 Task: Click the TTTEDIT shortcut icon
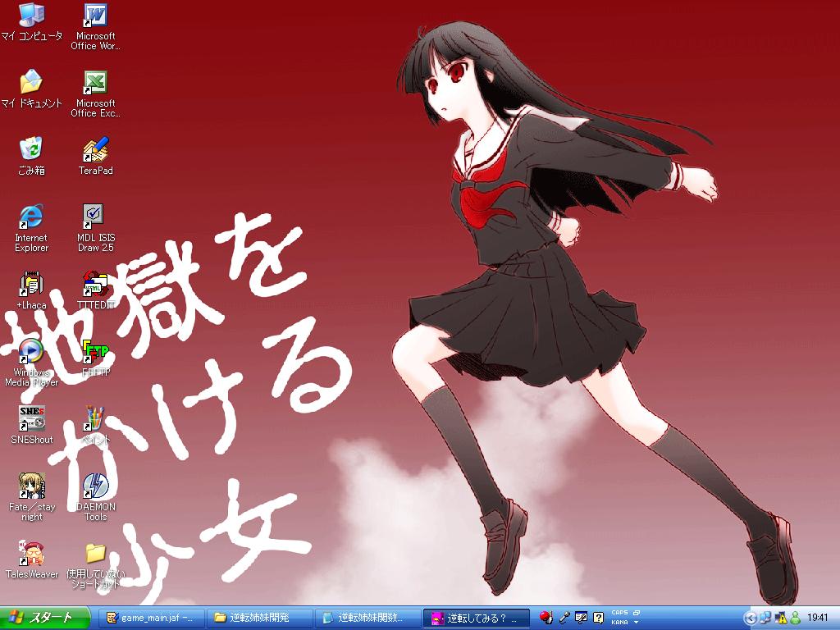(x=95, y=291)
